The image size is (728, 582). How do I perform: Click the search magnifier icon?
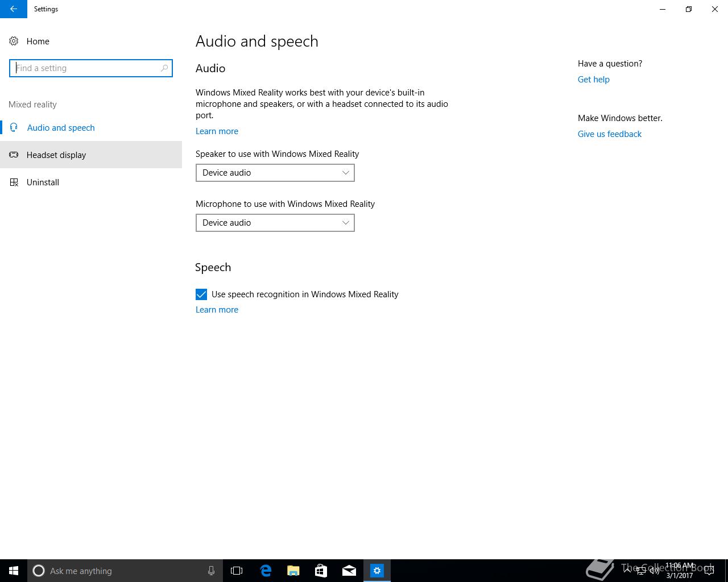(x=164, y=68)
